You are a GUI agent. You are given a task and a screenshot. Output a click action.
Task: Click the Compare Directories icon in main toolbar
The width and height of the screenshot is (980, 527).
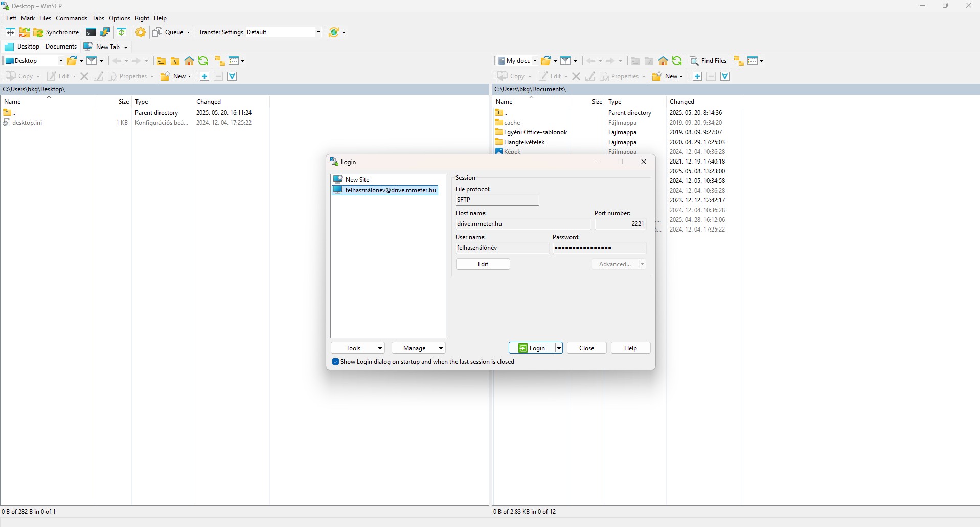[10, 32]
